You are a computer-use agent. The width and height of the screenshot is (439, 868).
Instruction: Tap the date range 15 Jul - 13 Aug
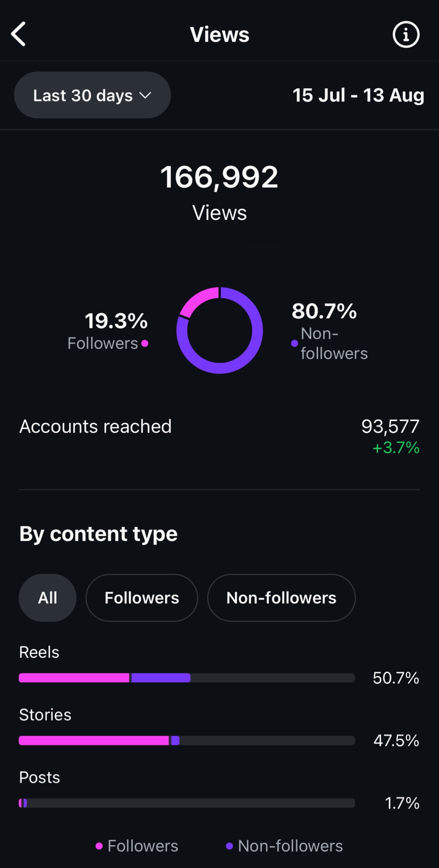pos(358,95)
